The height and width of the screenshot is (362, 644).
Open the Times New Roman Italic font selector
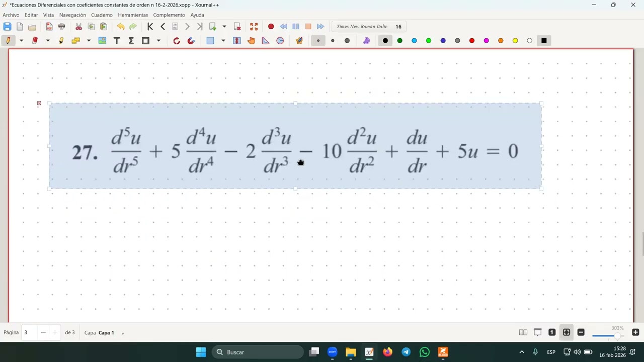tap(369, 27)
